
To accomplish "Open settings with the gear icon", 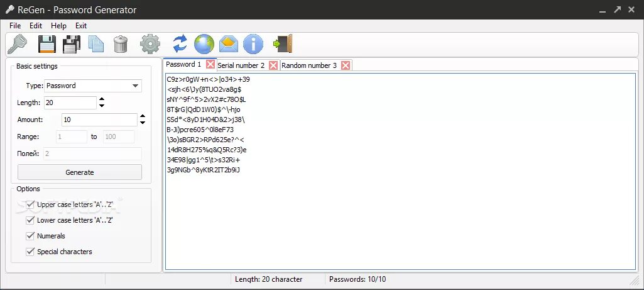I will pos(150,44).
